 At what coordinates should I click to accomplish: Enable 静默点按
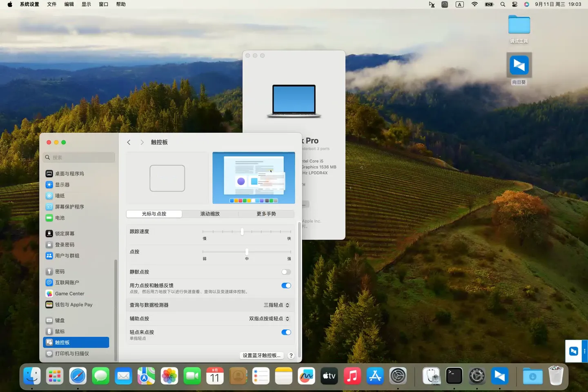click(x=286, y=272)
